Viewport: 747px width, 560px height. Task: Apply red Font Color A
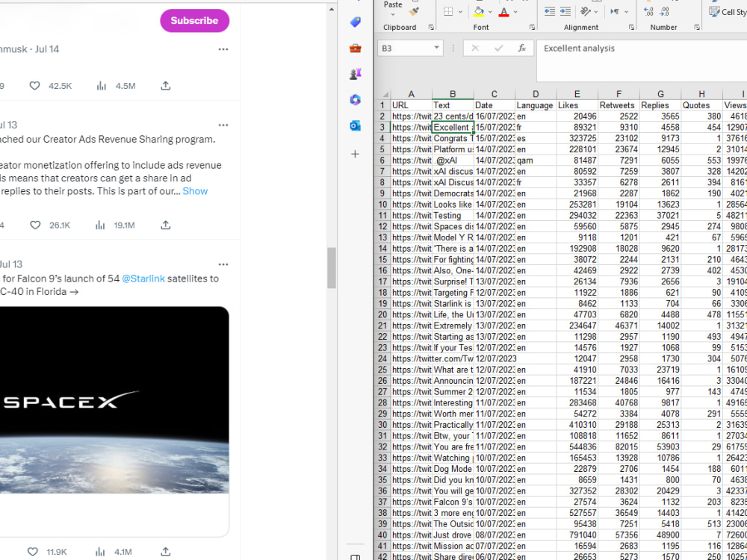coord(504,12)
